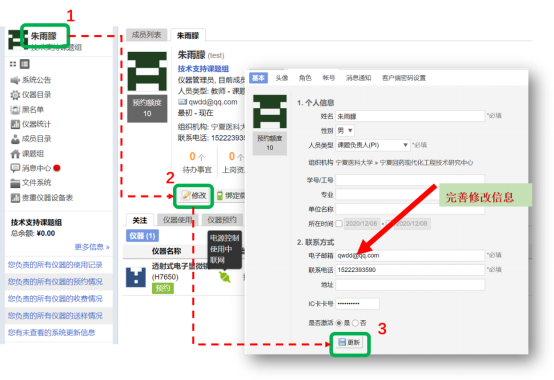Open 成员目录 person icon

coord(15,139)
